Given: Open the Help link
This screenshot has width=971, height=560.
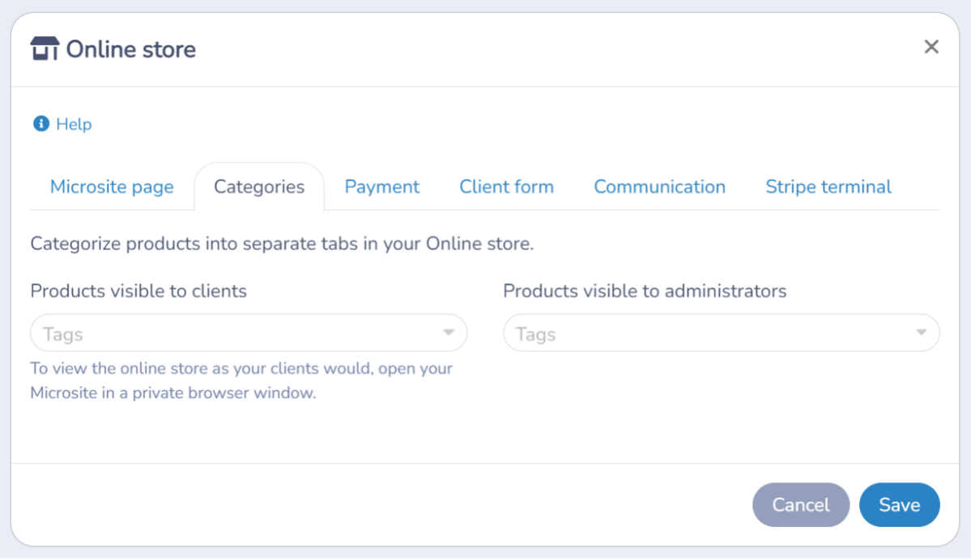Looking at the screenshot, I should [x=74, y=125].
